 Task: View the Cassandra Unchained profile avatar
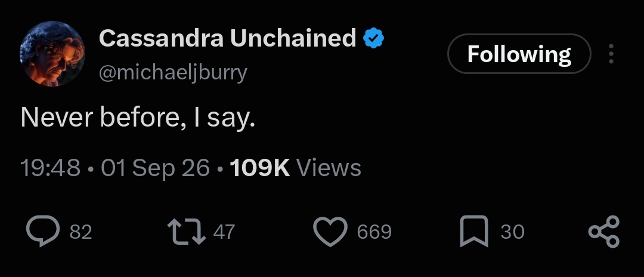pos(52,54)
